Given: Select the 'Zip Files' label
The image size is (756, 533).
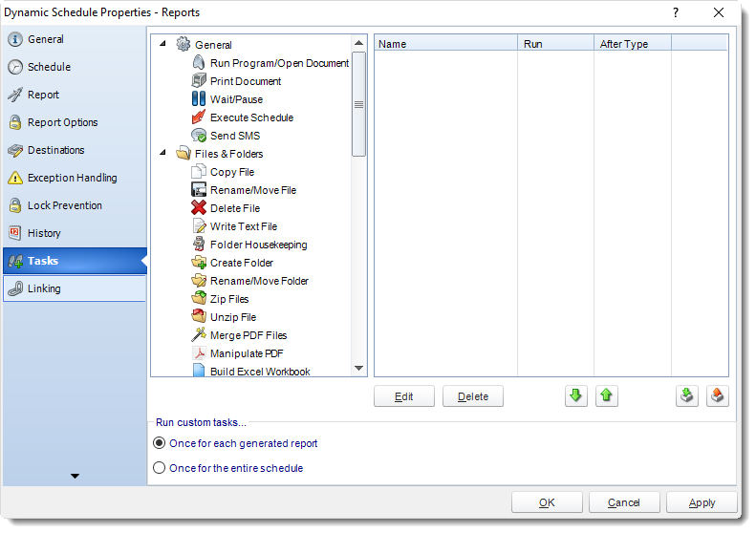Looking at the screenshot, I should [x=229, y=299].
